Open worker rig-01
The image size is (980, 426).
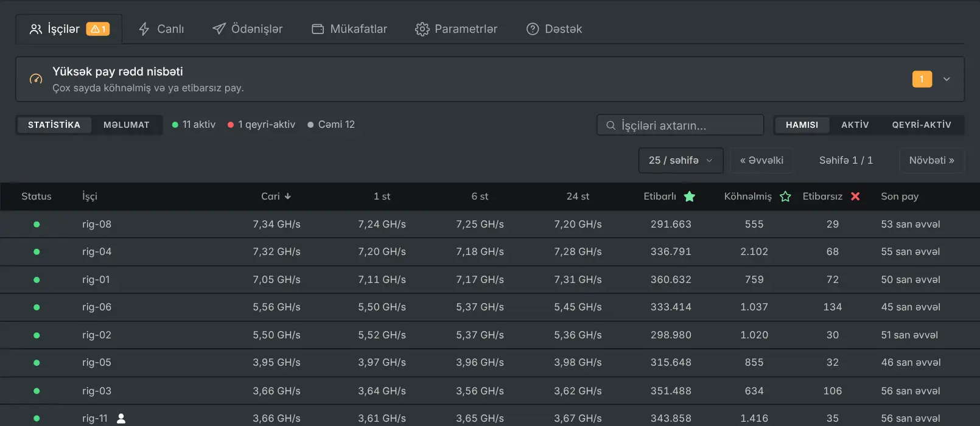[96, 280]
